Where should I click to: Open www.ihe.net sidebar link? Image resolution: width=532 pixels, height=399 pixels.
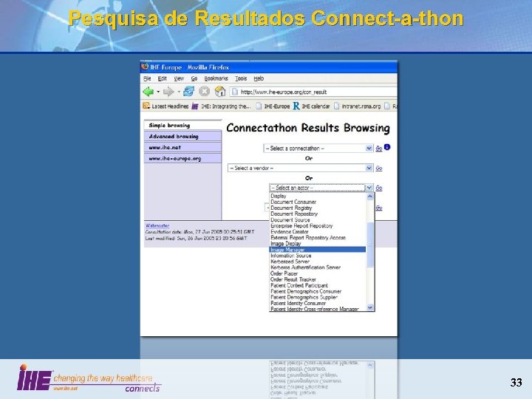(183, 148)
